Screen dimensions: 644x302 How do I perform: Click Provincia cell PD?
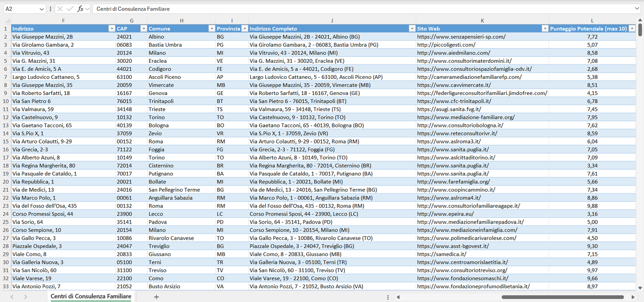pos(232,222)
